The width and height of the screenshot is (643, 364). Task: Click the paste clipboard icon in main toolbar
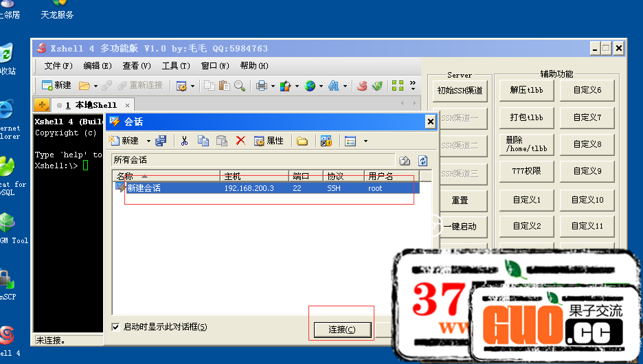click(225, 86)
